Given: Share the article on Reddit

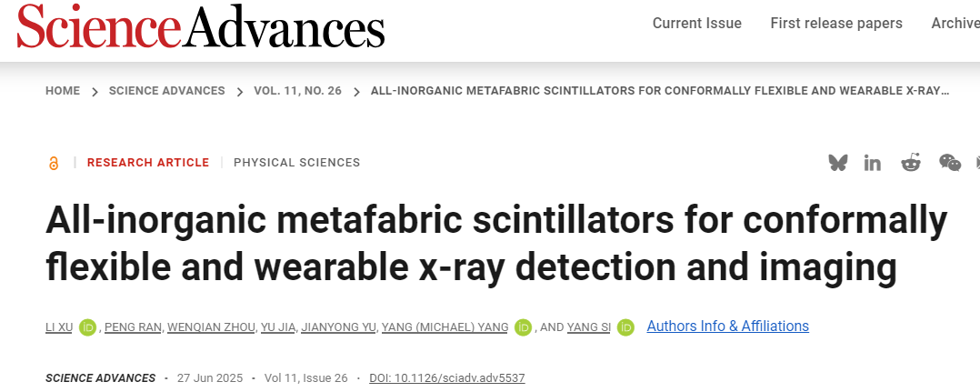Looking at the screenshot, I should pyautogui.click(x=910, y=163).
